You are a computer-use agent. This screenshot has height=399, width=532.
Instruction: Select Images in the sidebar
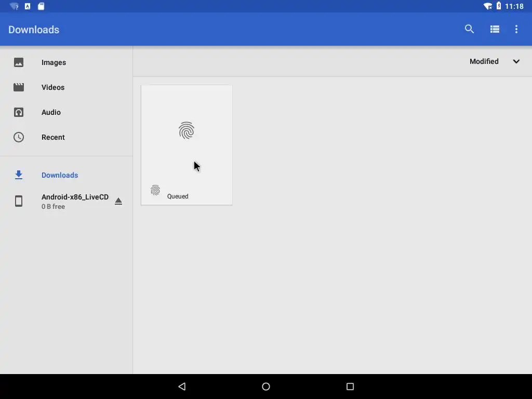[x=66, y=62]
